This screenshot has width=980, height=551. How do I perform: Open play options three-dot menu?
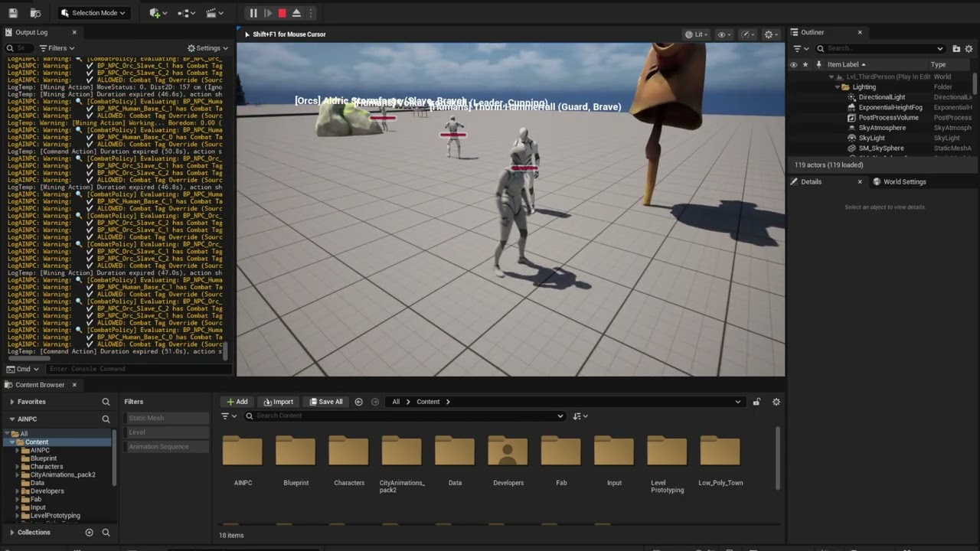point(311,13)
